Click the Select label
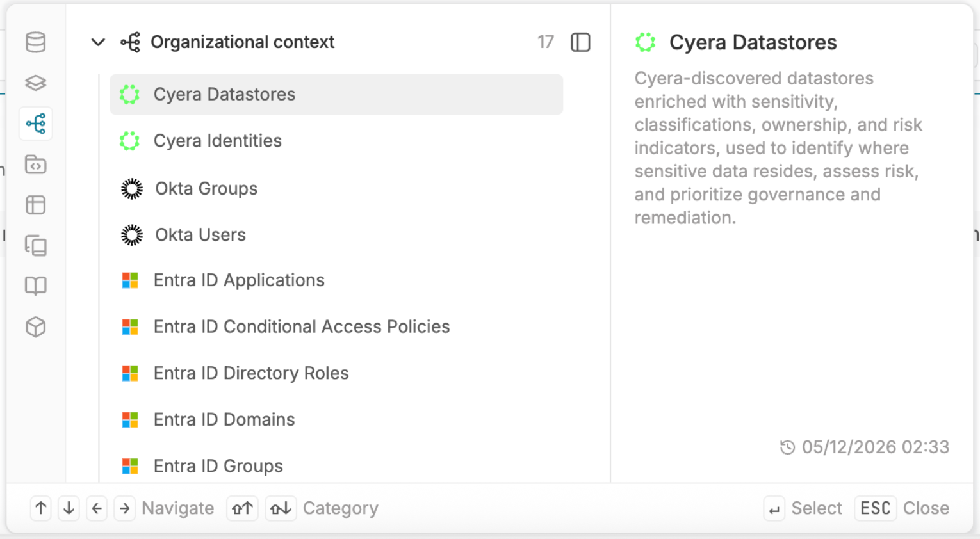 click(x=817, y=508)
